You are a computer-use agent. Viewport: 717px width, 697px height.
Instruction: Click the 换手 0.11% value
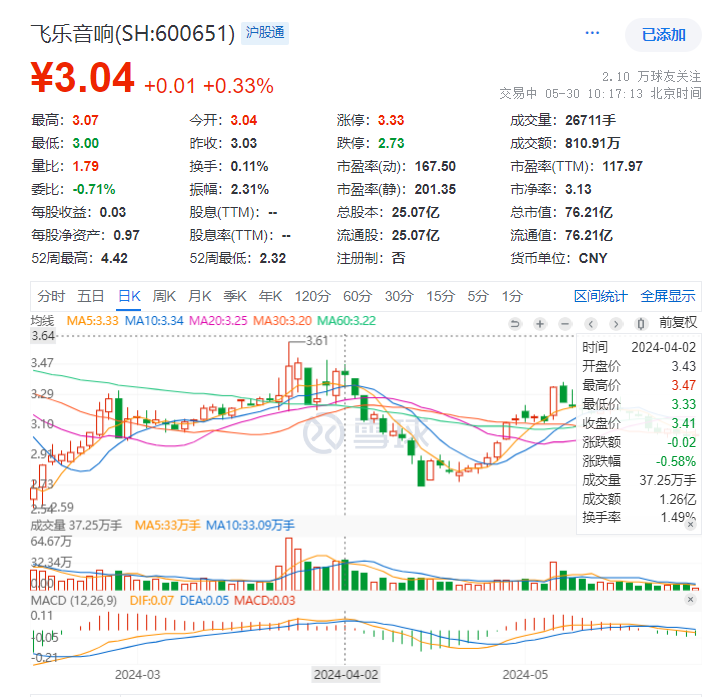[x=249, y=166]
